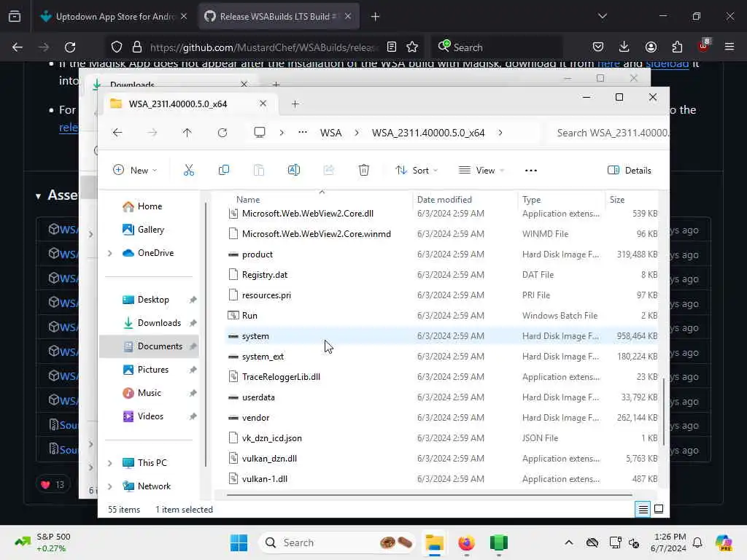Open the Firefox Pocket icon

point(598,47)
